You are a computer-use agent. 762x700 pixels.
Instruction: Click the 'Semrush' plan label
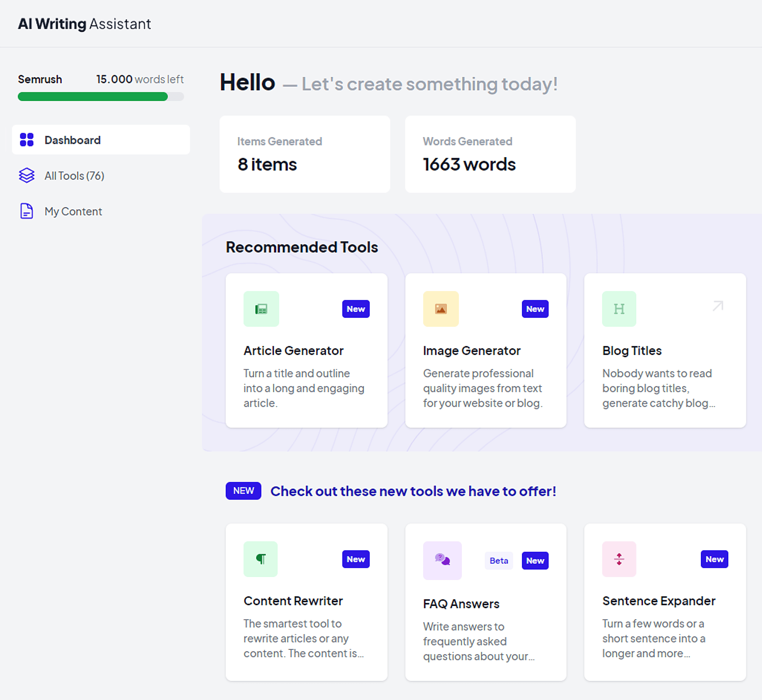coord(40,79)
